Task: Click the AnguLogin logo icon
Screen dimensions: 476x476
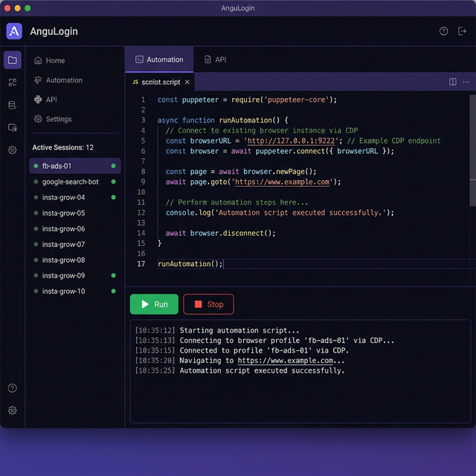Action: [x=14, y=31]
